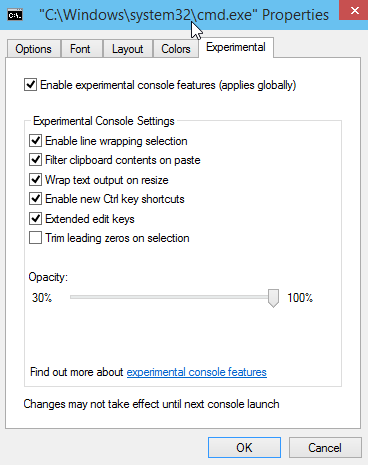Confirm changes with the OK button

tap(244, 448)
